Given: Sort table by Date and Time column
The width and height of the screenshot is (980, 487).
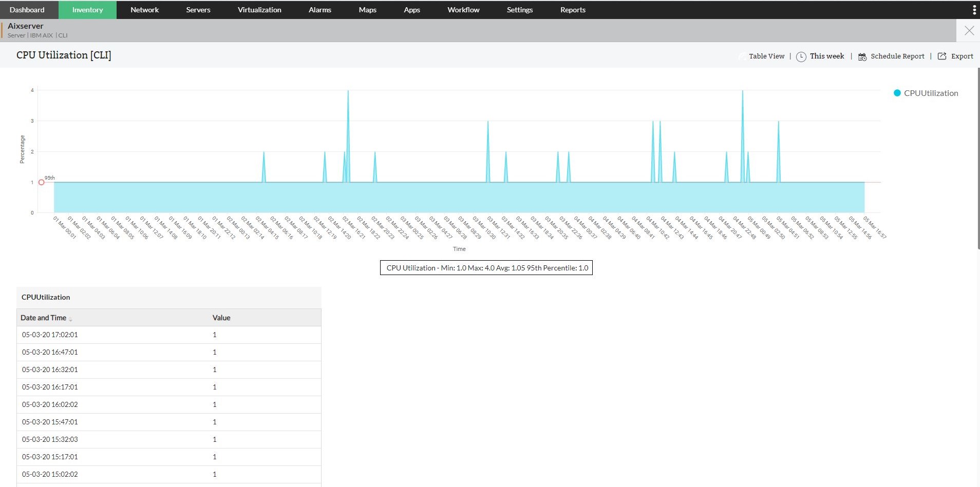Looking at the screenshot, I should tap(43, 317).
